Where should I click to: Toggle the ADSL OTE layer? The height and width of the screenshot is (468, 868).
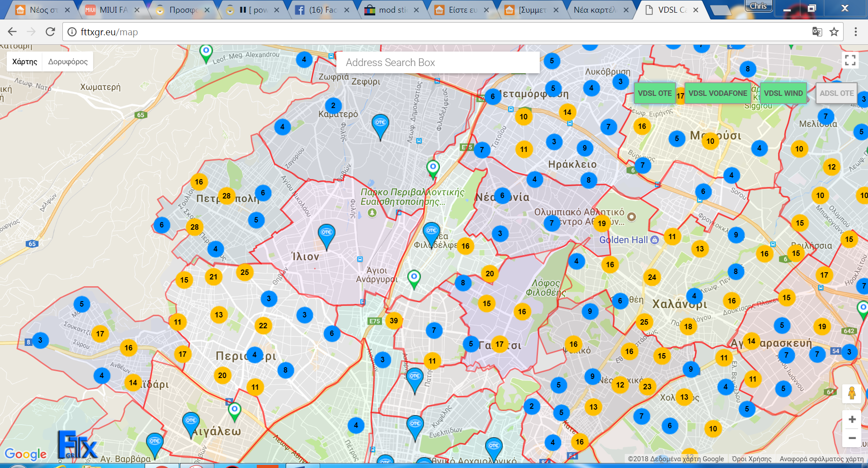click(836, 93)
